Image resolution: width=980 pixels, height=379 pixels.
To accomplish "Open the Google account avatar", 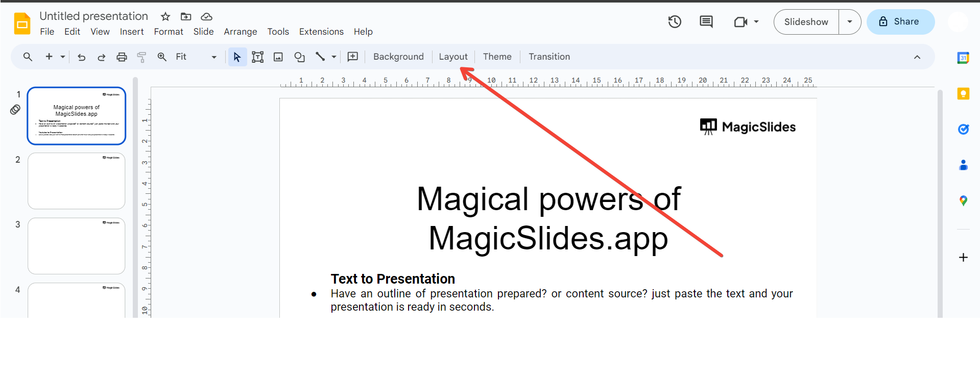I will [x=958, y=22].
